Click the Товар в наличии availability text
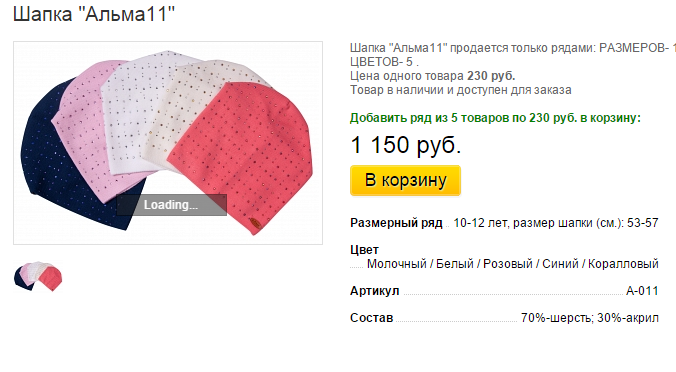 click(461, 90)
